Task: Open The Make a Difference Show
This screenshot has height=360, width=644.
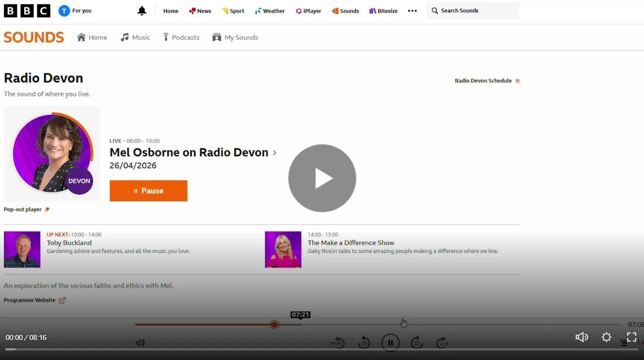Action: click(351, 243)
